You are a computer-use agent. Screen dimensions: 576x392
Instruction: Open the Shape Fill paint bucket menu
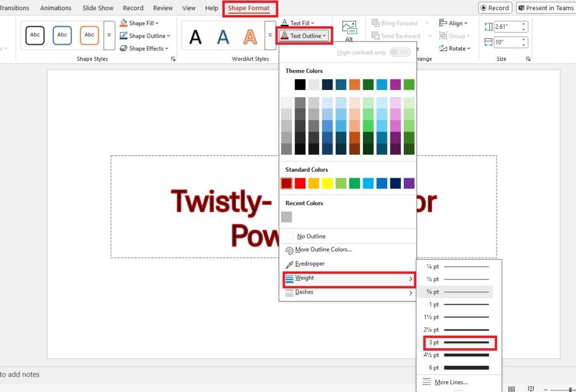click(139, 23)
